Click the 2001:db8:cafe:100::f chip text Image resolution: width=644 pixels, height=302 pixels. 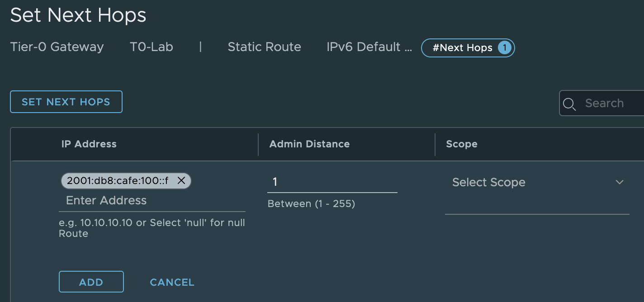[x=118, y=181]
